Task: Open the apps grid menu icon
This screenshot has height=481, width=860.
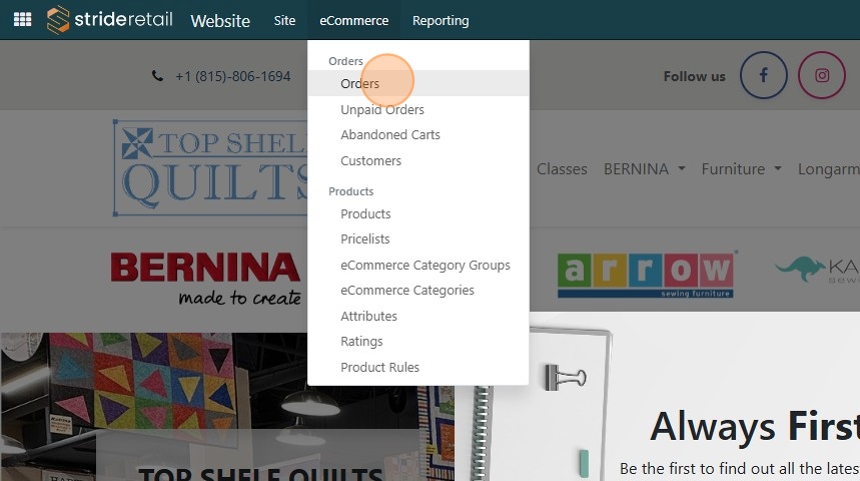Action: click(22, 20)
